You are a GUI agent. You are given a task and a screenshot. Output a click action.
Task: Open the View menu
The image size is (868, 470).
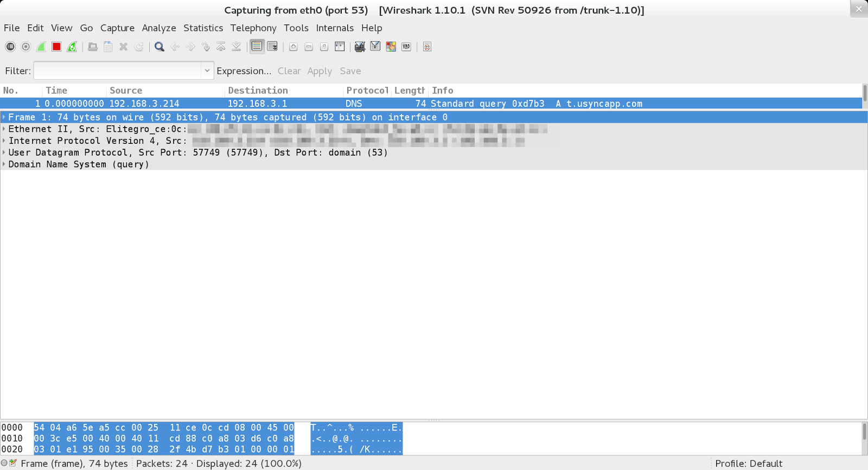pos(62,28)
